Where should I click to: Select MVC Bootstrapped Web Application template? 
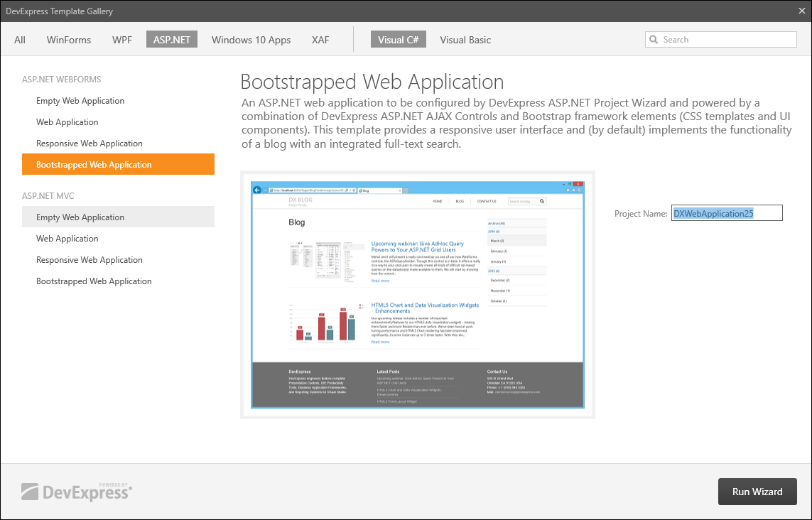click(118, 281)
